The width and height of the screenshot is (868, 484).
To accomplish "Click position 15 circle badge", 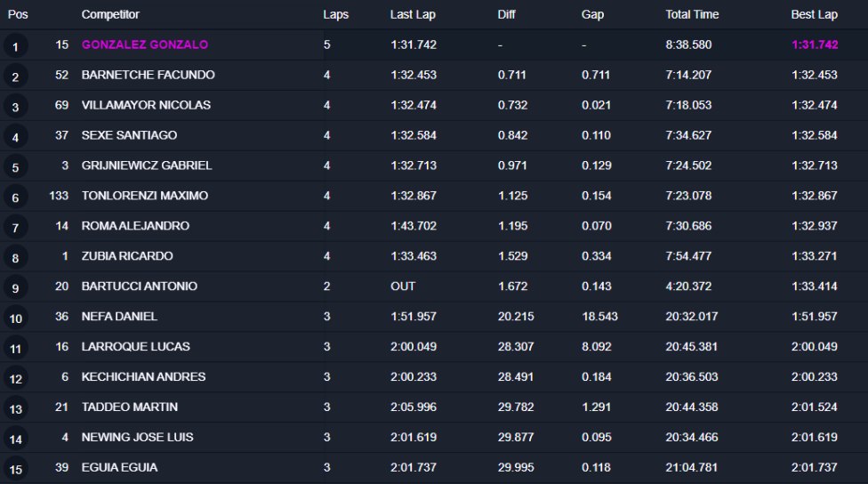I will (15, 469).
